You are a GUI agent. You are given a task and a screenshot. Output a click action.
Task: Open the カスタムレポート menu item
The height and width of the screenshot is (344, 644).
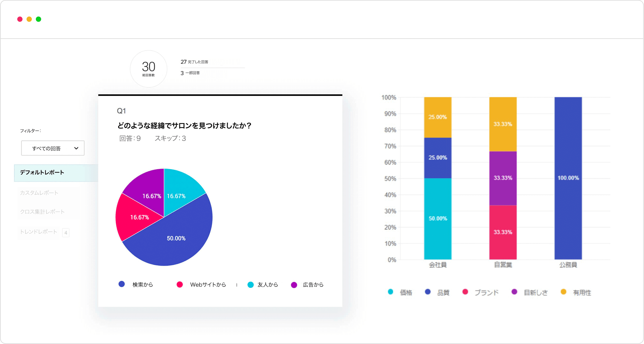coord(39,193)
